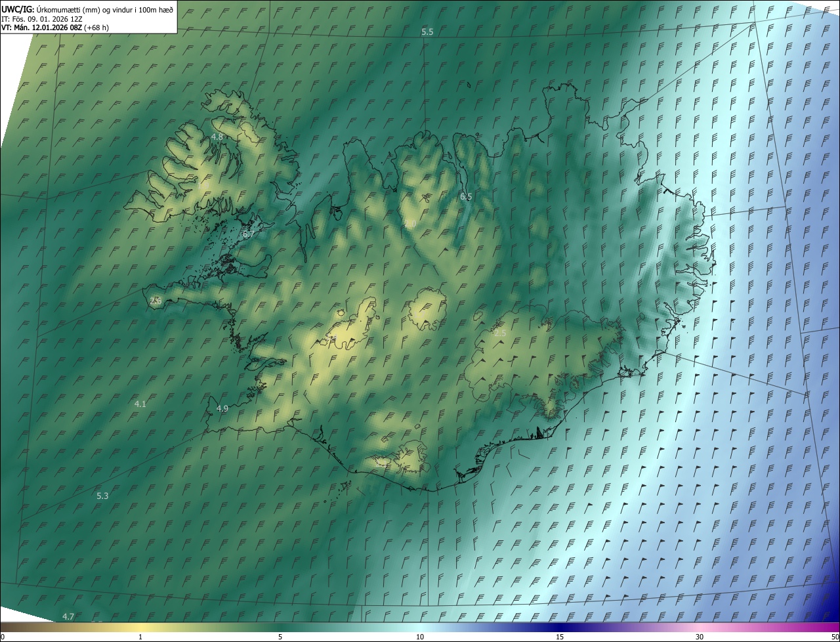Viewport: 840px width, 642px height.
Task: Click the colorbar tick label "50"
Action: 835,637
